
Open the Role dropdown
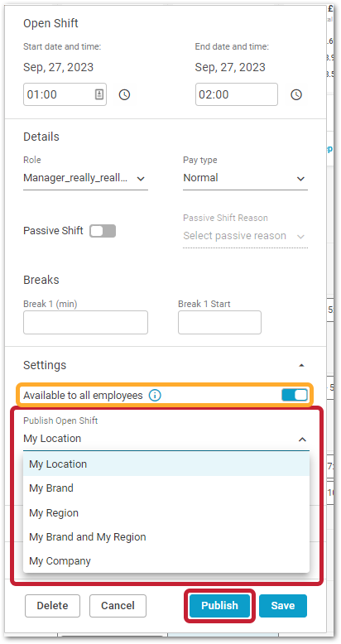pos(85,178)
